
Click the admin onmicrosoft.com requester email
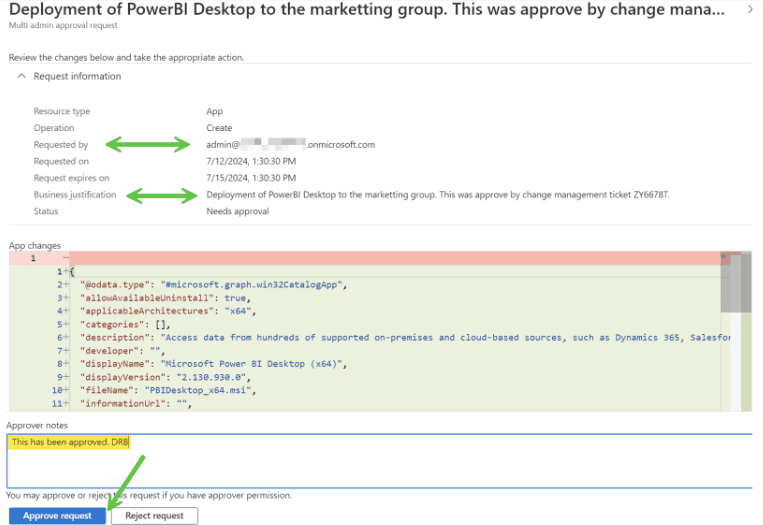click(290, 144)
